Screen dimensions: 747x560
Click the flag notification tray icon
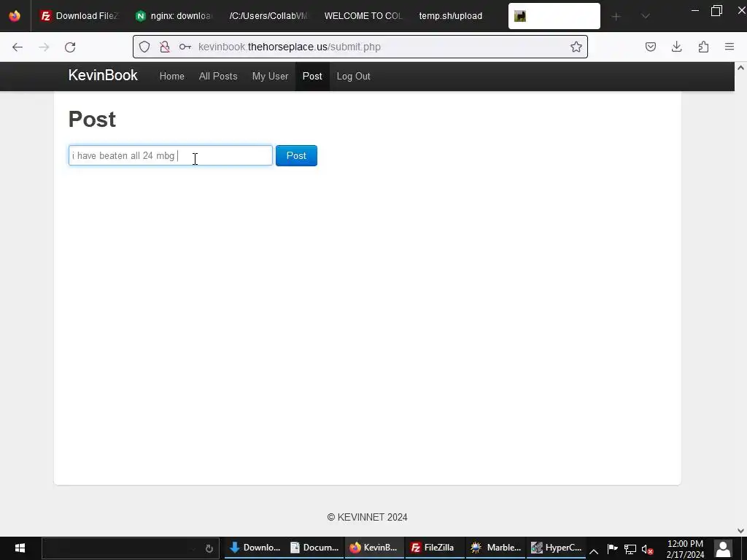612,549
